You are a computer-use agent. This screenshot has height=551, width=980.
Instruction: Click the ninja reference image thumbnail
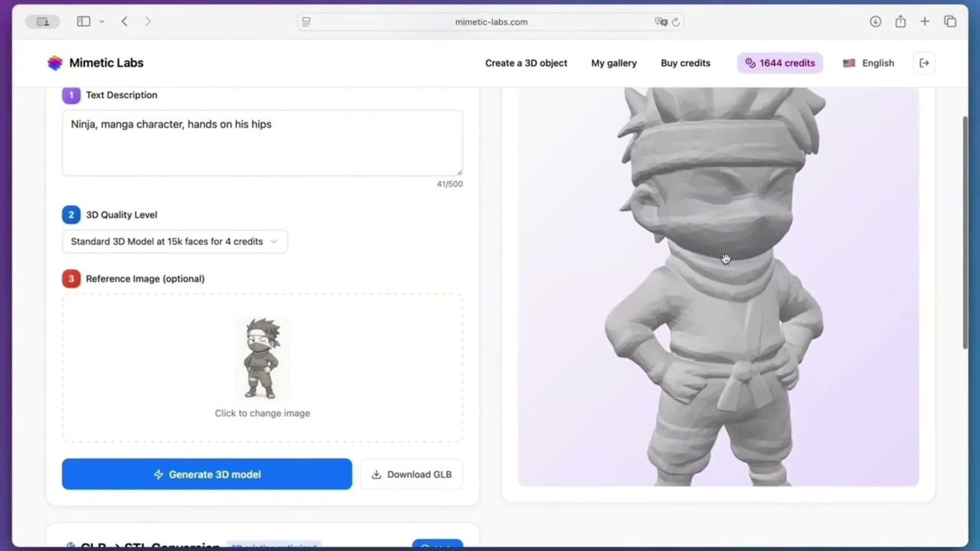(x=262, y=359)
